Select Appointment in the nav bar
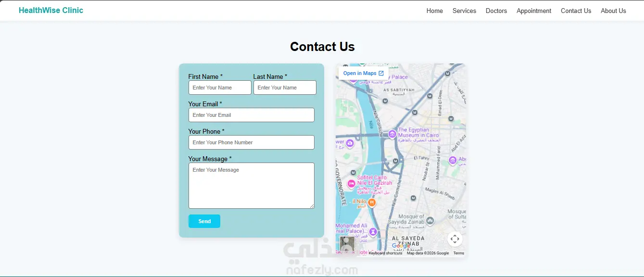The height and width of the screenshot is (277, 644). pyautogui.click(x=534, y=11)
